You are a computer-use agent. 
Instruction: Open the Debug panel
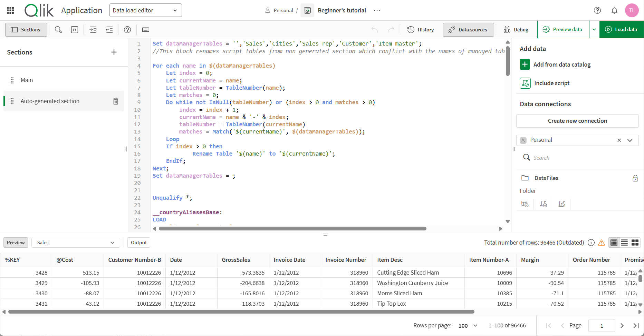point(516,30)
